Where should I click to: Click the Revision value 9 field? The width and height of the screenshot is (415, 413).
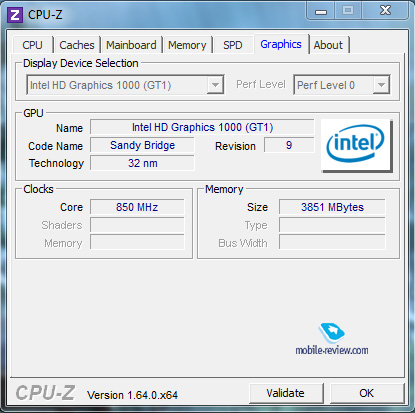pyautogui.click(x=289, y=145)
